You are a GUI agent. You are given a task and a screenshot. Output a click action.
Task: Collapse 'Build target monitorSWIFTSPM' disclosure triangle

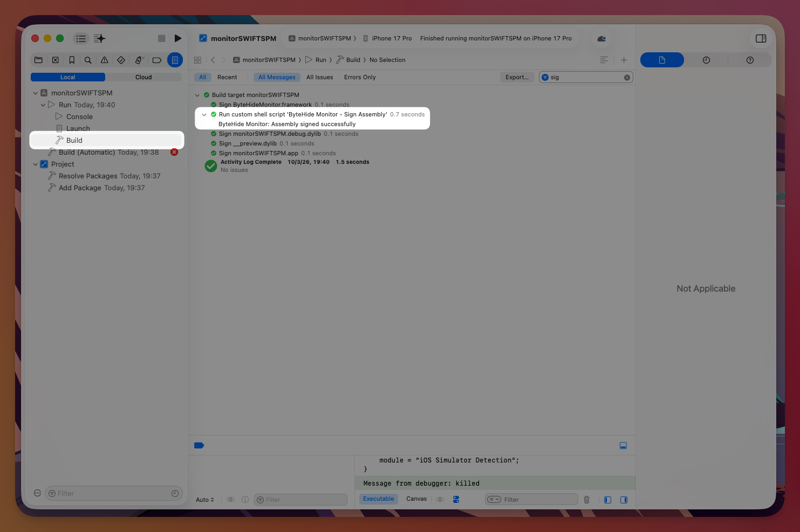[x=197, y=95]
